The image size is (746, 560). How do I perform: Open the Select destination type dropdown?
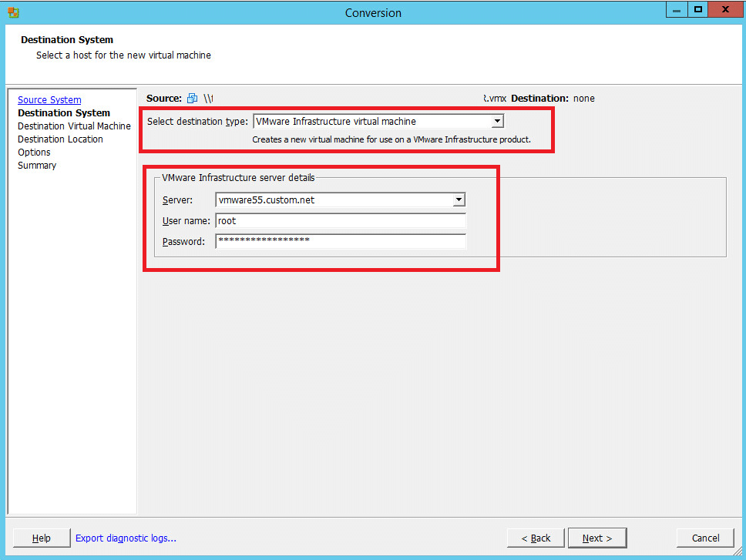[497, 121]
